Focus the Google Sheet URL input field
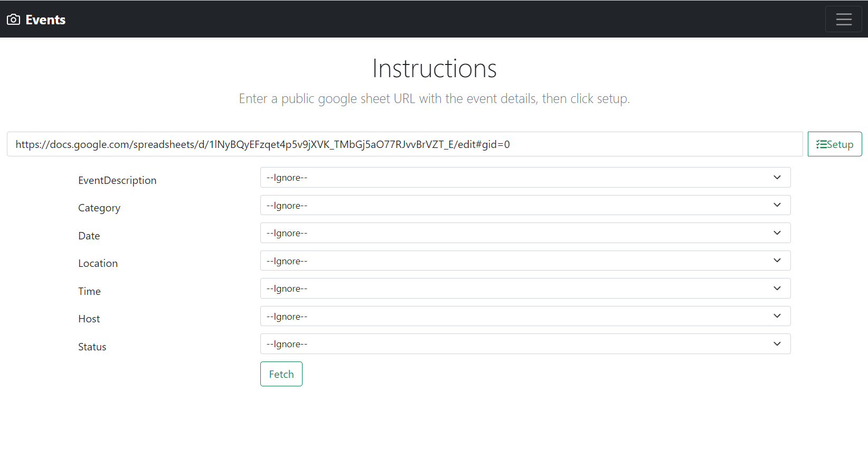This screenshot has height=464, width=868. pyautogui.click(x=404, y=144)
